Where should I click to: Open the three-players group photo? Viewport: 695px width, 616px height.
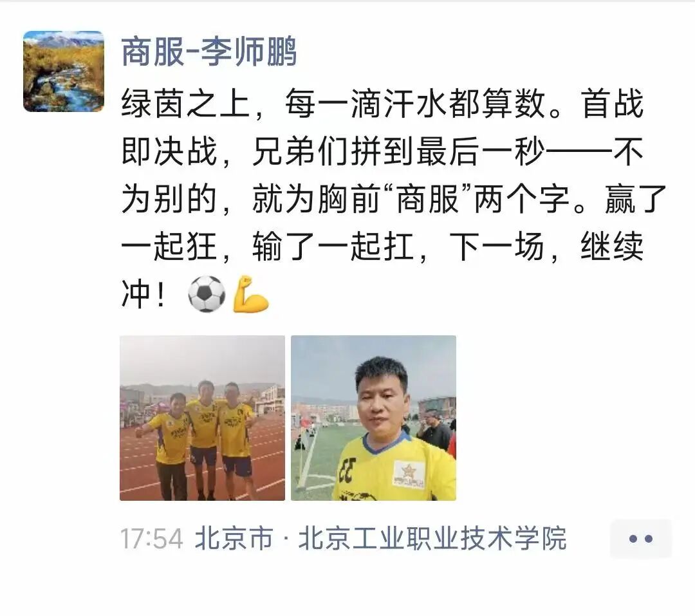[x=202, y=418]
